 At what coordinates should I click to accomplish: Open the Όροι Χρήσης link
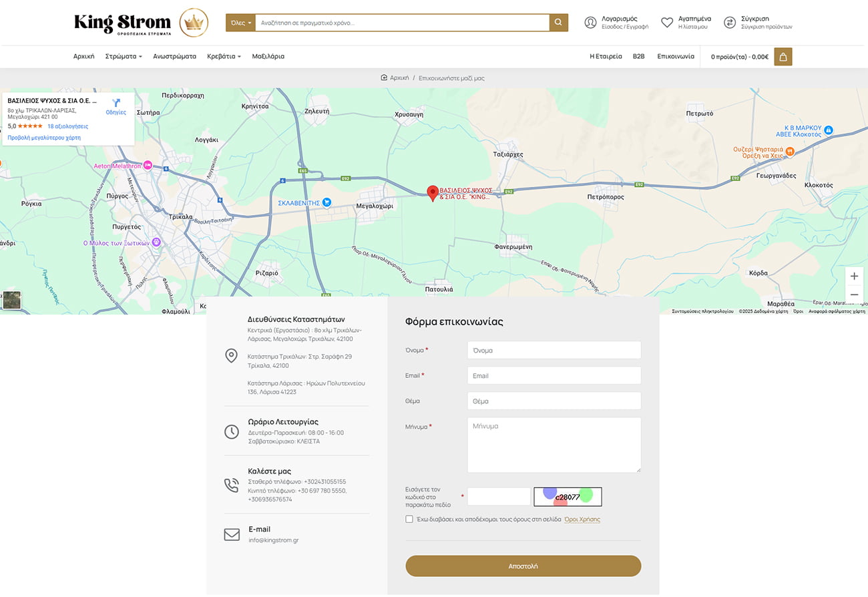pyautogui.click(x=582, y=519)
